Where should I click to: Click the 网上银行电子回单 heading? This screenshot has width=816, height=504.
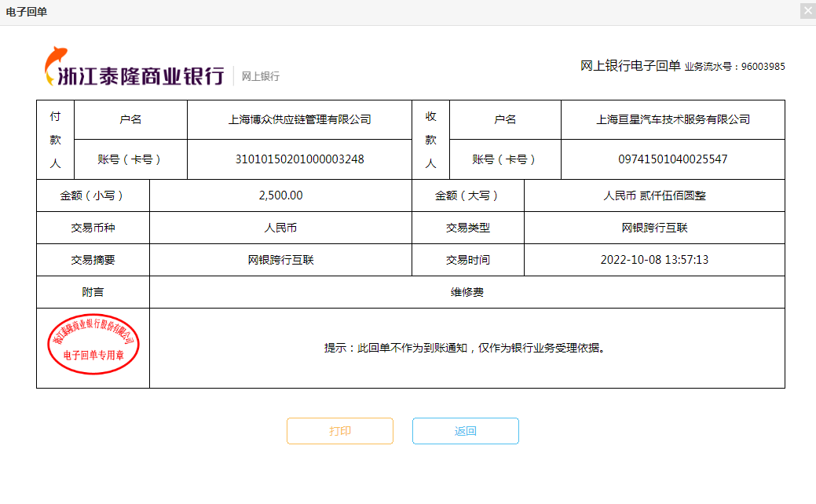pyautogui.click(x=630, y=66)
